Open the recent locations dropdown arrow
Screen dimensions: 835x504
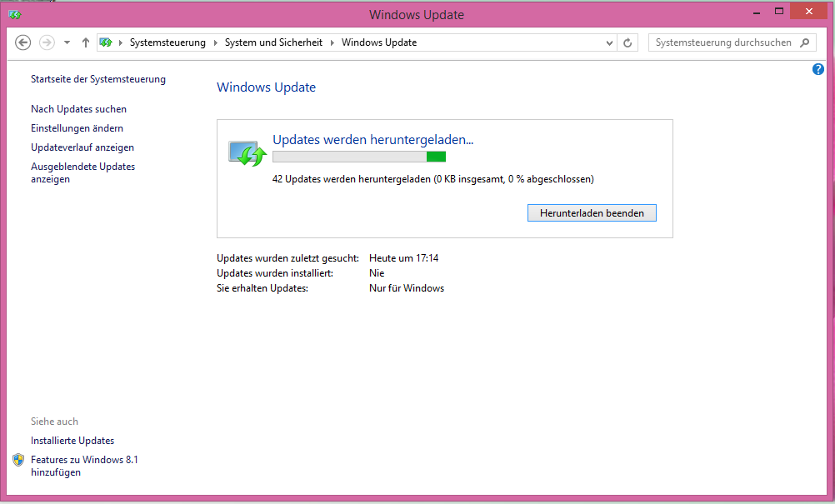point(67,42)
